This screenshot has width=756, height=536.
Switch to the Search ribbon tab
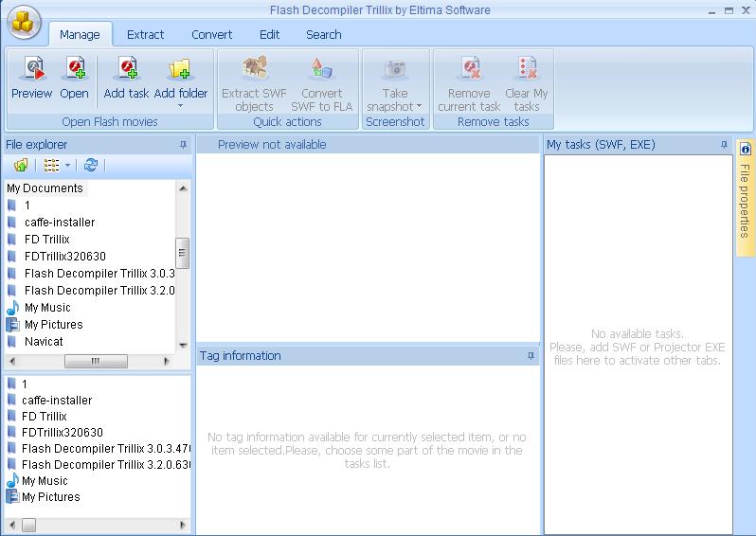click(323, 35)
